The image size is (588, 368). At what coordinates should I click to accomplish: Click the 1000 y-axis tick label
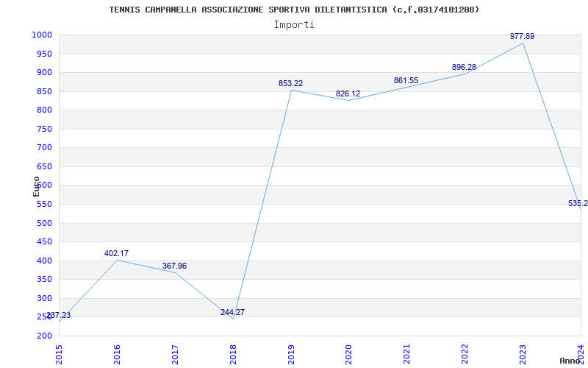[42, 35]
